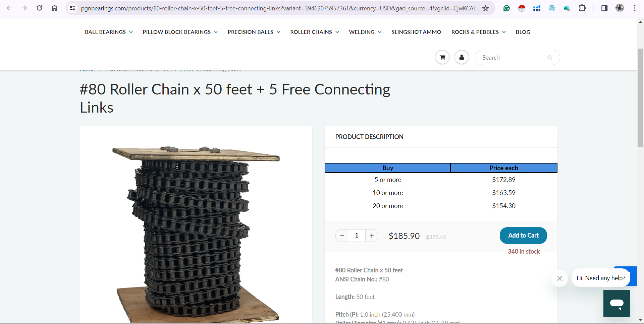
Task: Toggle the browser side panel
Action: coord(604,8)
